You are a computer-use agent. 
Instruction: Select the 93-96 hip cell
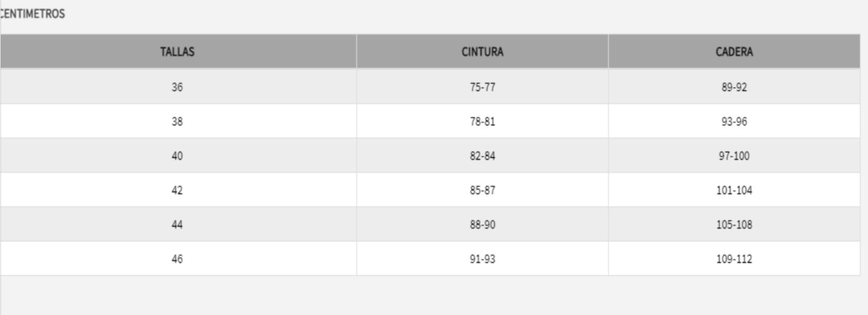(734, 121)
